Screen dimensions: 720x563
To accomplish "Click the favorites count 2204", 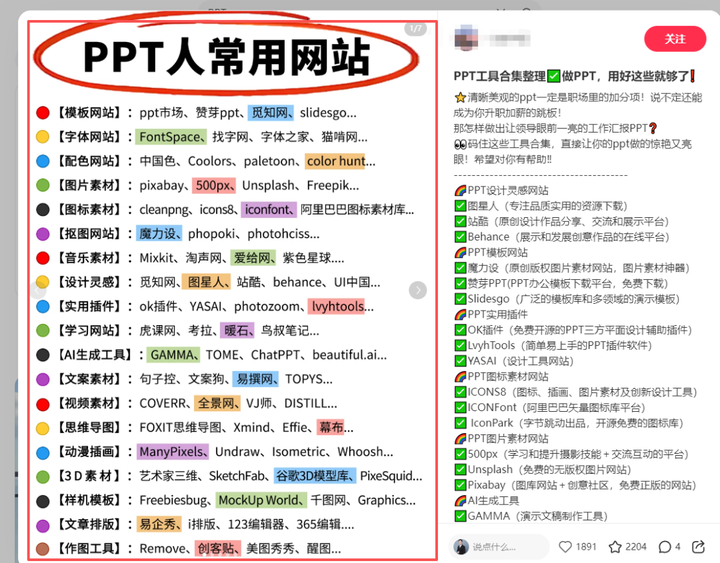I will pyautogui.click(x=636, y=546).
